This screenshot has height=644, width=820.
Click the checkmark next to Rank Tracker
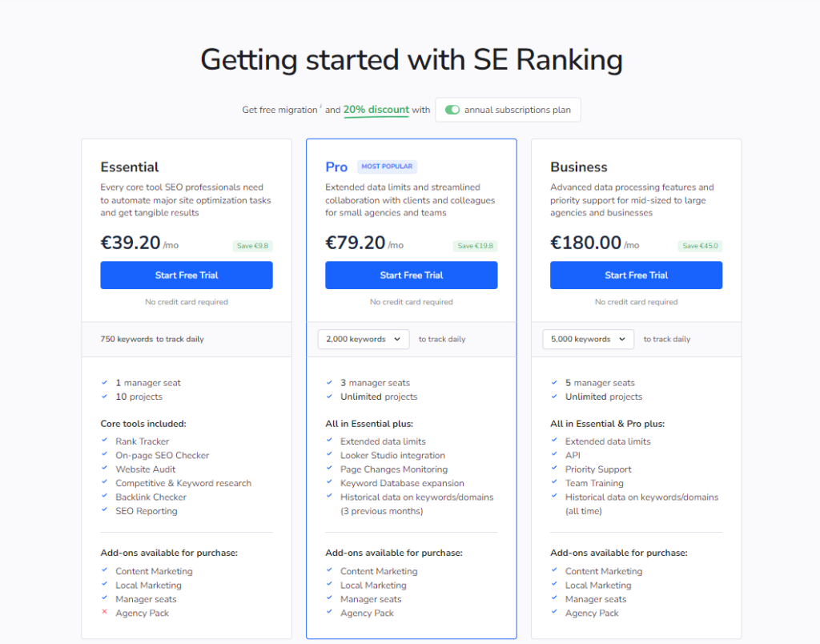coord(105,441)
